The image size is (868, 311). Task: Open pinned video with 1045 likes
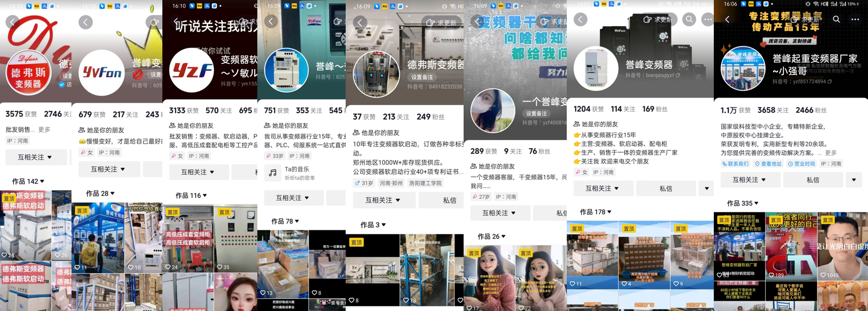click(x=842, y=246)
